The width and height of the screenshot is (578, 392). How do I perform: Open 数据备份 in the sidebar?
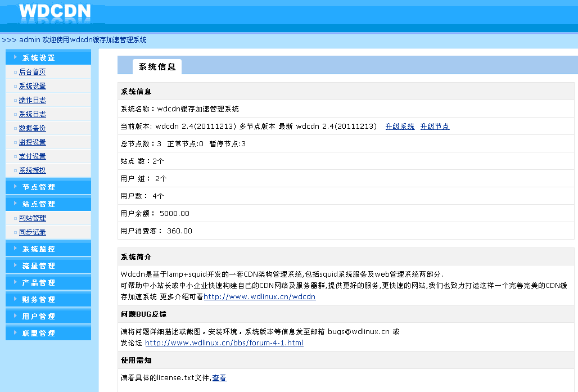click(33, 128)
